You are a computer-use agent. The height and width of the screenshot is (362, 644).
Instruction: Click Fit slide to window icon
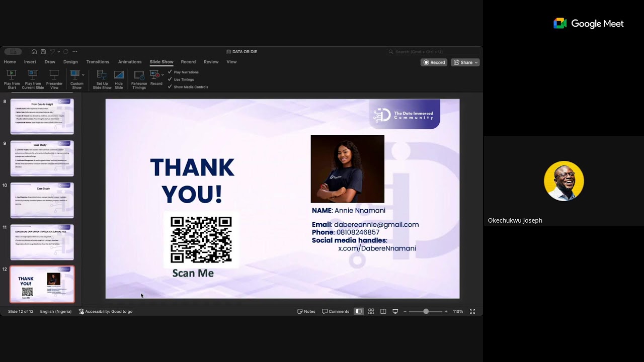click(472, 311)
